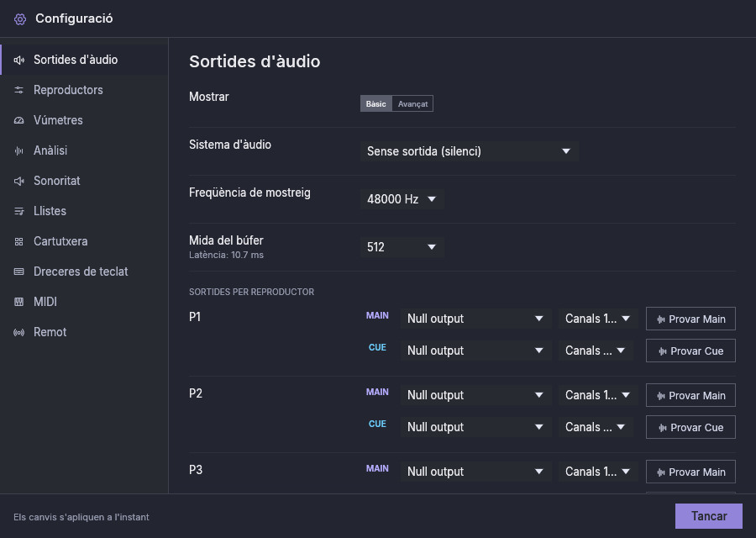Click Provar Main for P2

click(690, 396)
